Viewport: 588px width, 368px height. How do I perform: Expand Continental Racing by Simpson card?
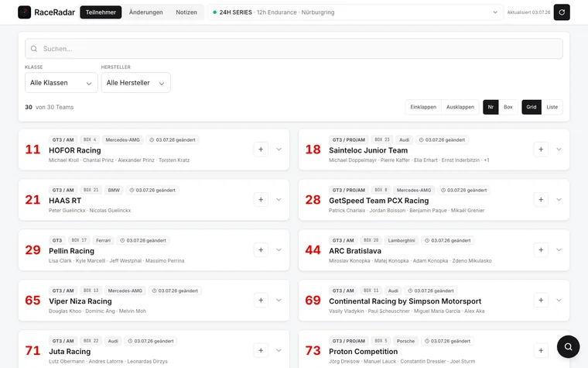tap(559, 300)
